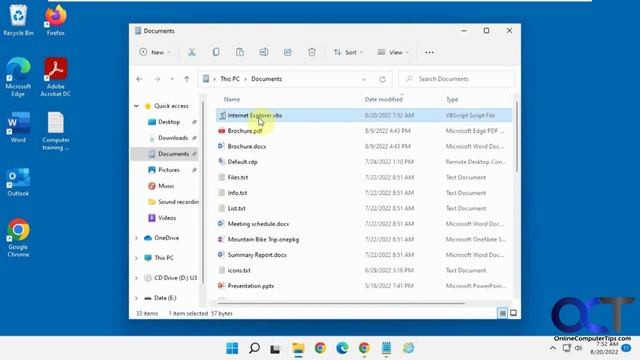Sort by Name column header

(x=232, y=99)
